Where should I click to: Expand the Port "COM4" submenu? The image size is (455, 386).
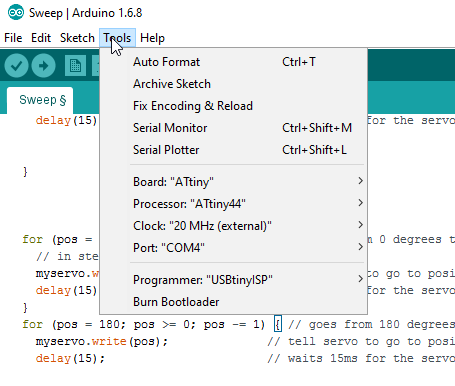click(x=233, y=248)
